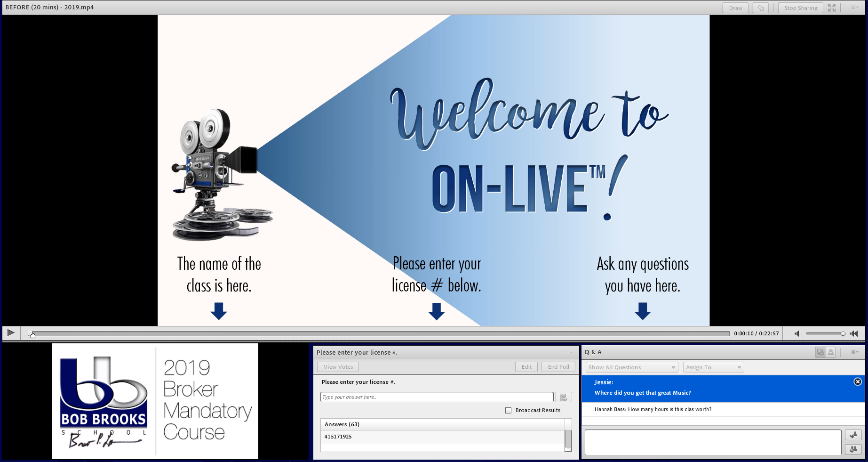Open the Q&A pod options menu
The width and height of the screenshot is (868, 462).
855,352
